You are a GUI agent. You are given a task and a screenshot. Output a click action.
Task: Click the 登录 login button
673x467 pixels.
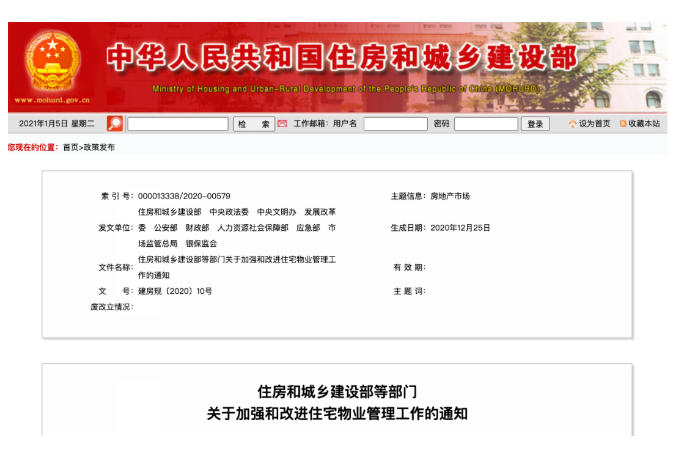[x=535, y=124]
